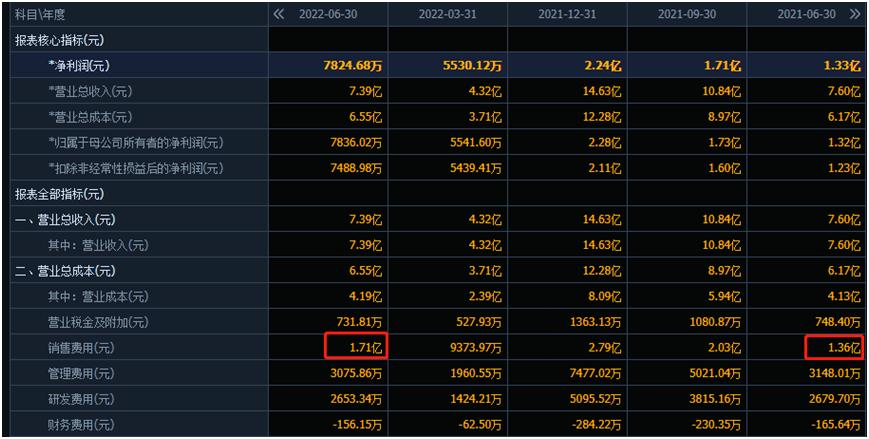Select the 2022-06-30 column header
The height and width of the screenshot is (439, 869).
click(x=328, y=14)
